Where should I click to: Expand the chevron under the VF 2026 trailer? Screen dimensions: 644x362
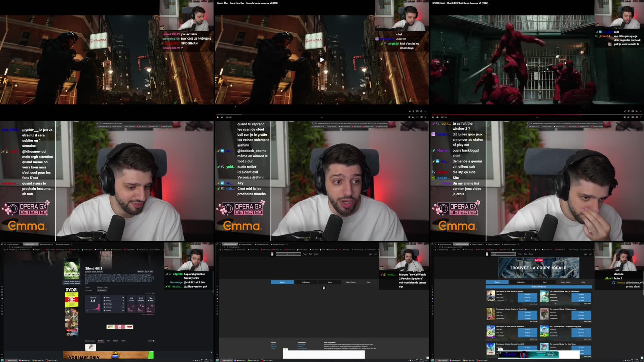click(537, 117)
